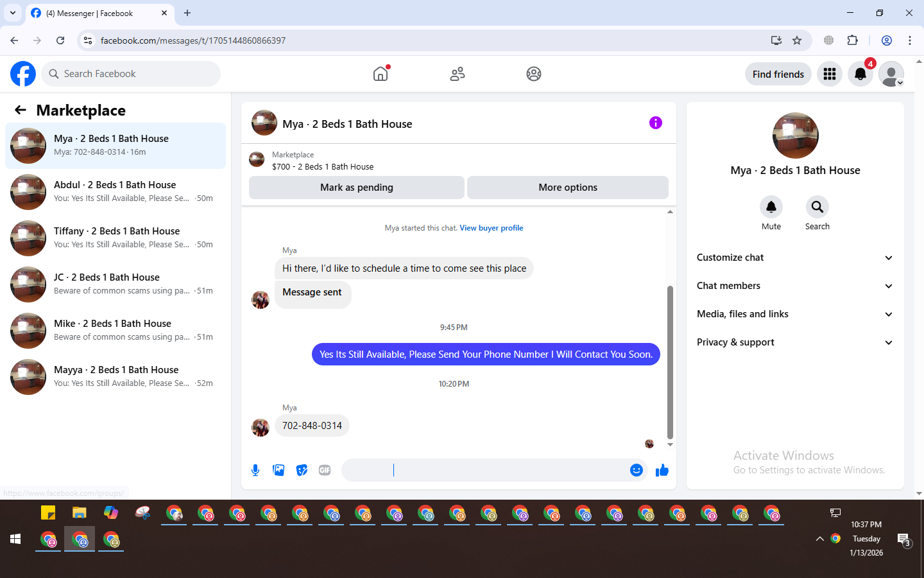
Task: Click the Mya 2 Beds 1 Bath House chat header name
Action: (x=347, y=124)
